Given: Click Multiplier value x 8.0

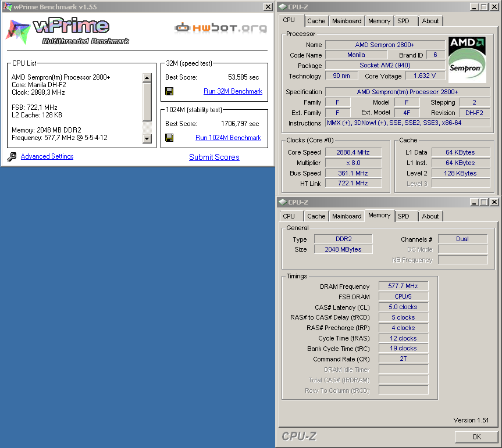Looking at the screenshot, I should (353, 163).
